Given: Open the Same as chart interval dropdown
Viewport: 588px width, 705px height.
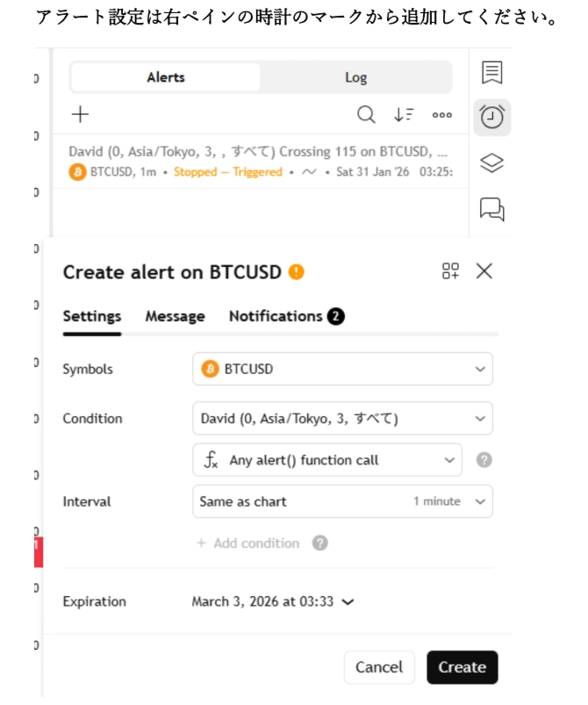Looking at the screenshot, I should point(342,501).
